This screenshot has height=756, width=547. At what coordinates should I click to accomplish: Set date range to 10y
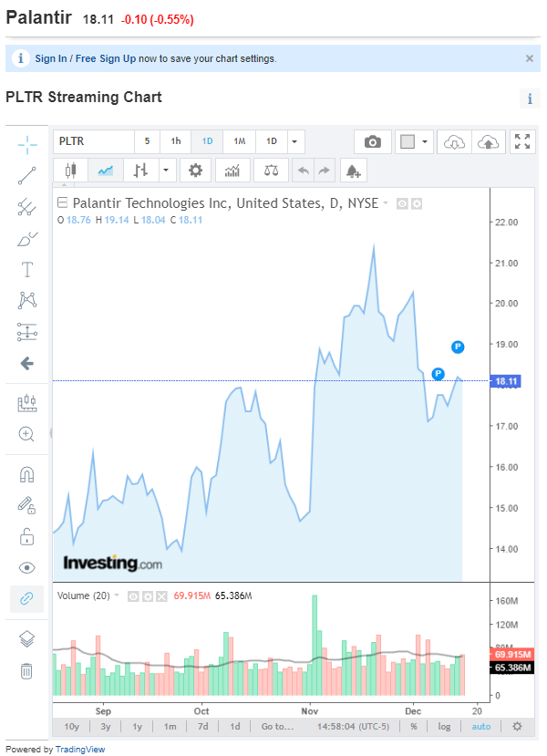click(72, 726)
